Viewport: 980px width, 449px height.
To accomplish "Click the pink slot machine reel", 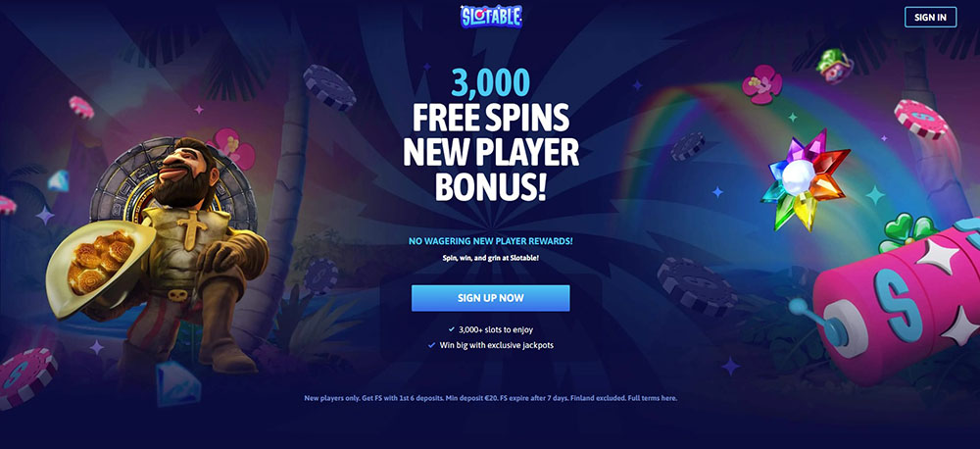I will (x=900, y=300).
